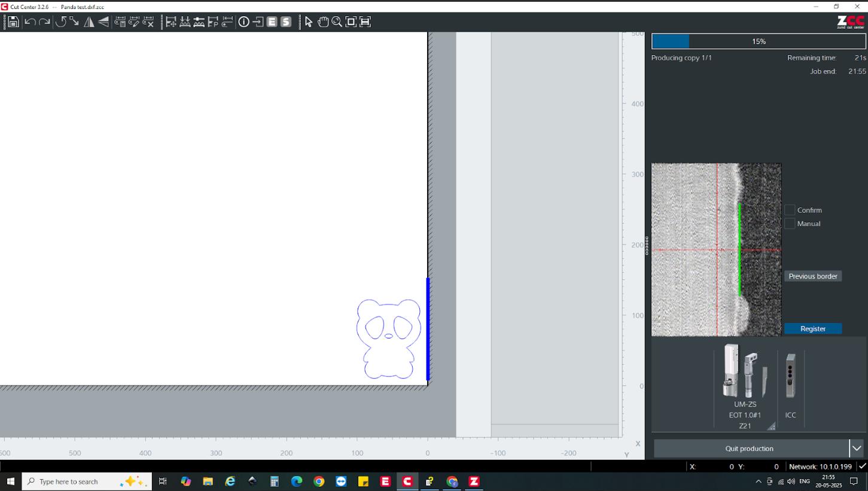This screenshot has width=868, height=491.
Task: Click the horizontal slider material icon
Action: coord(199,22)
